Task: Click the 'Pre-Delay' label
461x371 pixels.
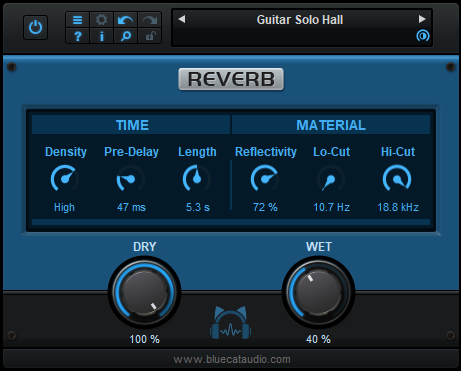Action: 131,152
